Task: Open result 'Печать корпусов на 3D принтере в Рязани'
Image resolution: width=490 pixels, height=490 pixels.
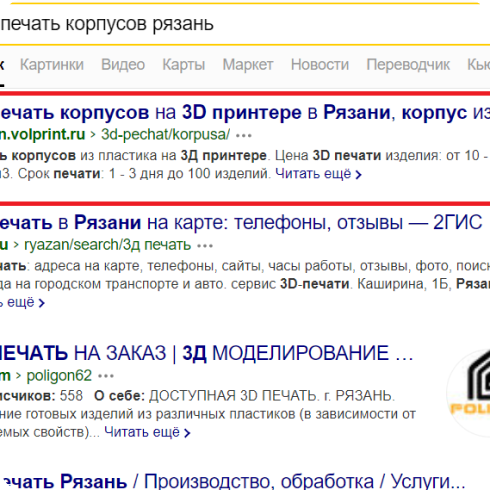Action: click(245, 113)
